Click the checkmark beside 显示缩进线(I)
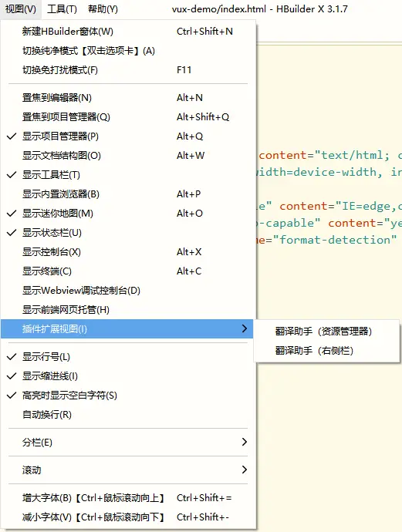The width and height of the screenshot is (402, 532). point(12,376)
